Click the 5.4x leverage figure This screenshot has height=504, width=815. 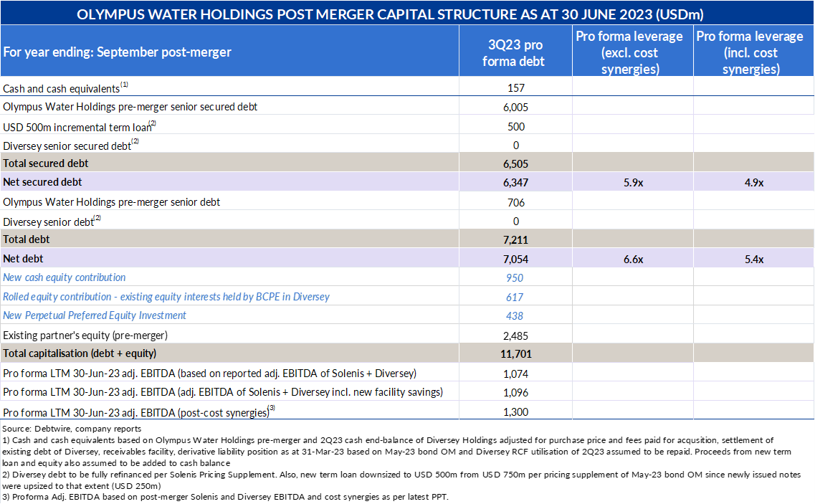click(x=753, y=259)
